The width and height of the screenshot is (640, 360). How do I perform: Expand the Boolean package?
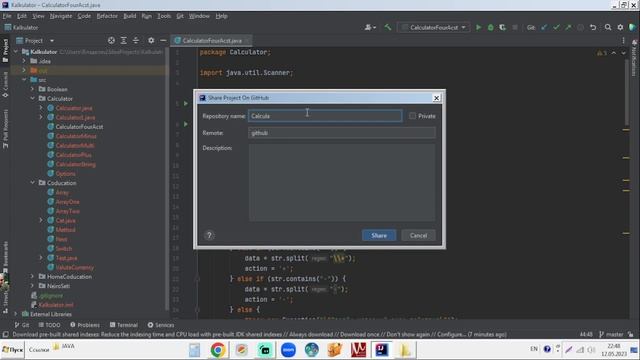pyautogui.click(x=33, y=89)
